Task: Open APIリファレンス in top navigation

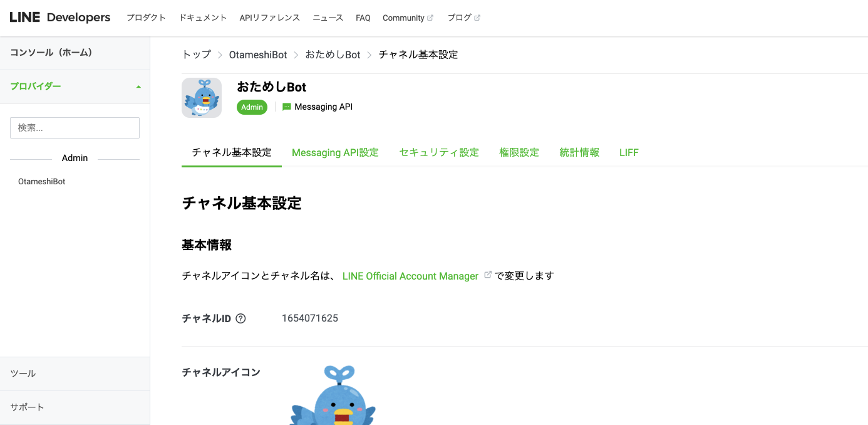Action: (x=269, y=18)
